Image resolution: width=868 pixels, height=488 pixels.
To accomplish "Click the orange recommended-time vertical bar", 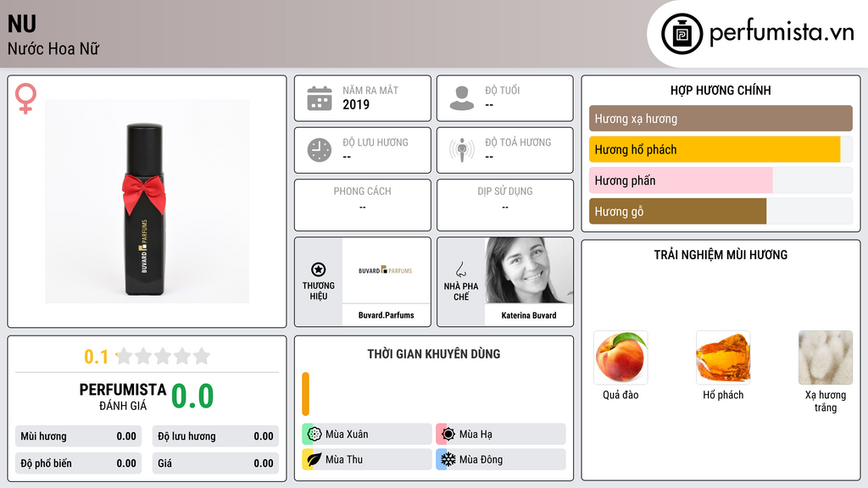I will (x=305, y=394).
